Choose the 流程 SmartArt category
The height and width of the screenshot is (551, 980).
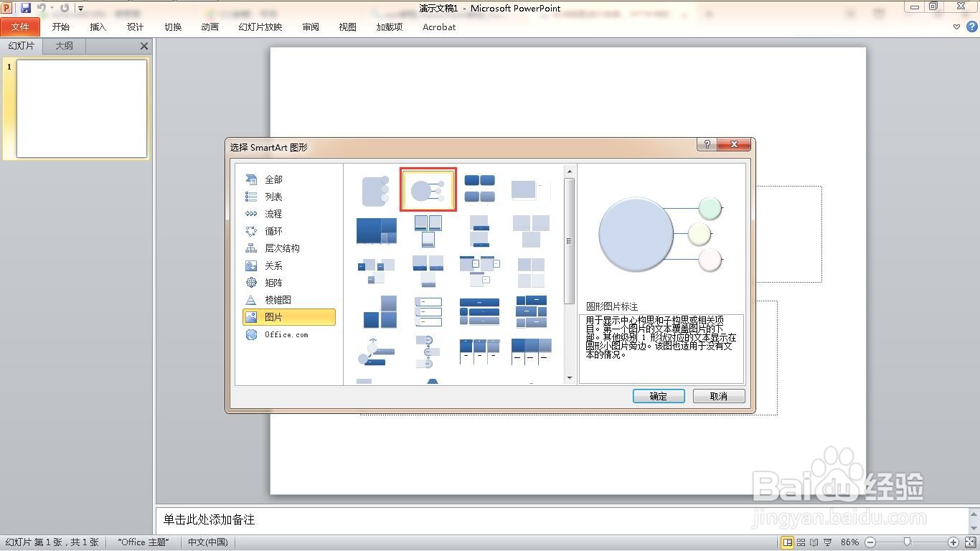288,214
